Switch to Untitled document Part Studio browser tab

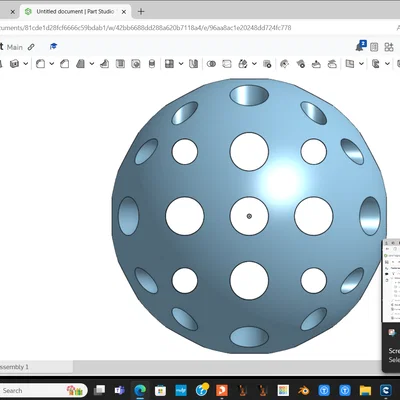click(75, 12)
